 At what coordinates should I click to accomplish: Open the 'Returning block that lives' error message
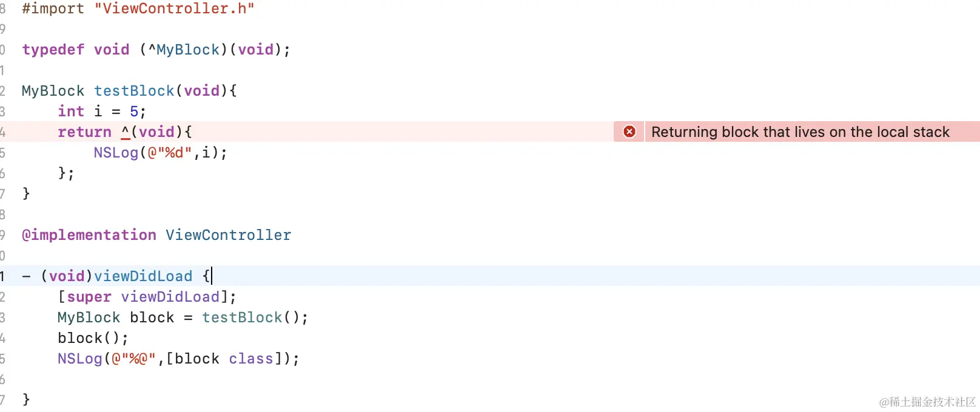click(x=800, y=132)
